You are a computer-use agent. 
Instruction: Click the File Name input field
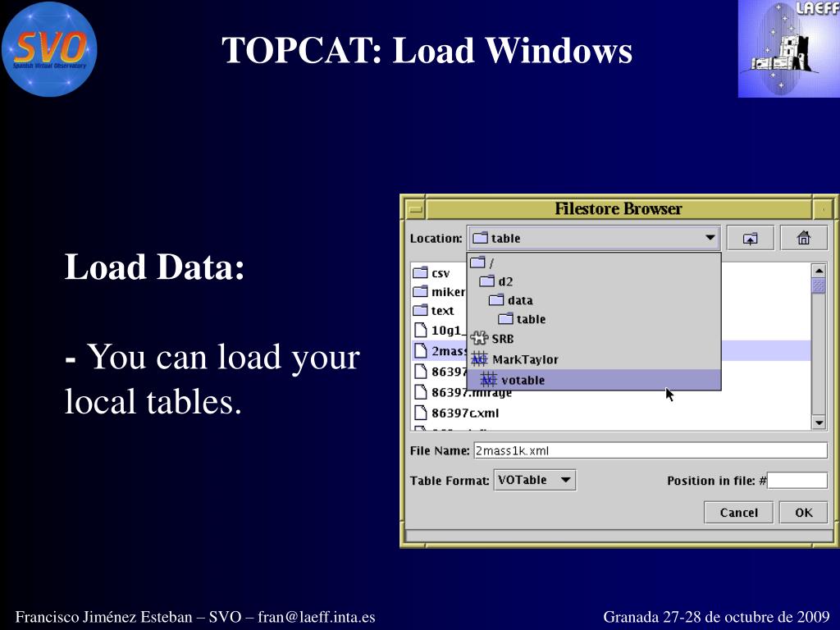[651, 450]
